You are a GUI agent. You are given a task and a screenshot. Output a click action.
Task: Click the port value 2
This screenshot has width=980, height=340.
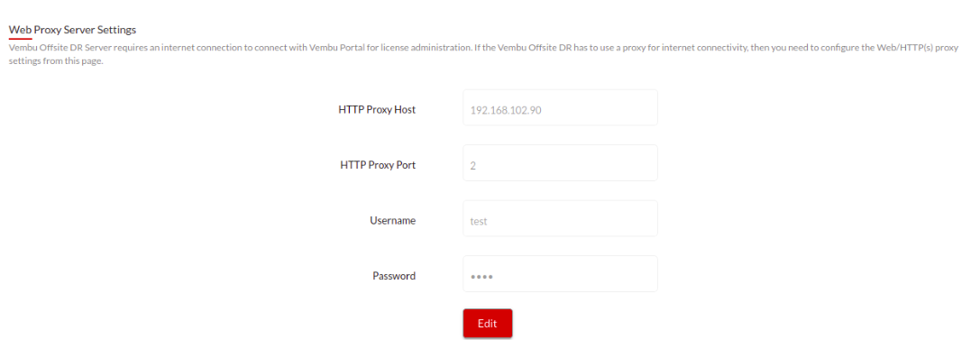click(472, 166)
